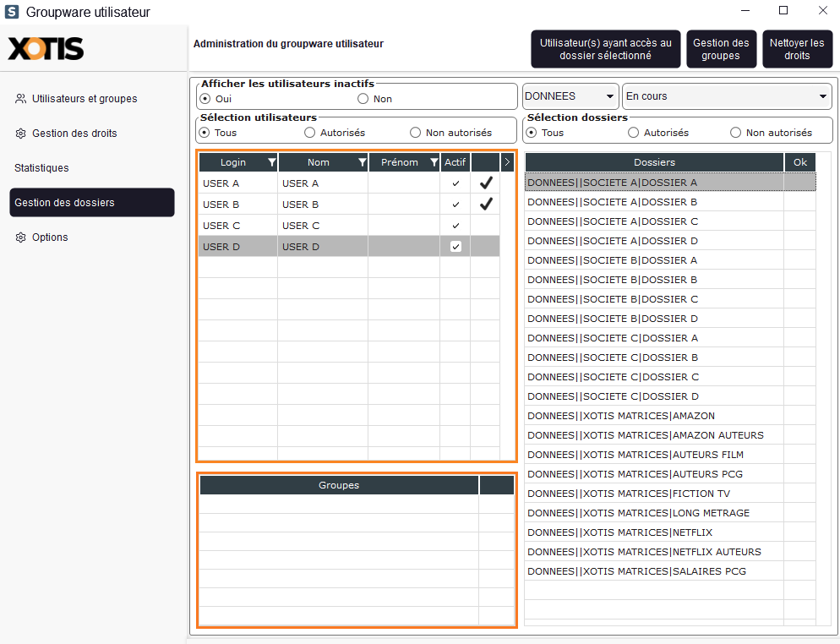Click the filter icon in Prénom column
Viewport: 840px width, 644px height.
pyautogui.click(x=434, y=162)
